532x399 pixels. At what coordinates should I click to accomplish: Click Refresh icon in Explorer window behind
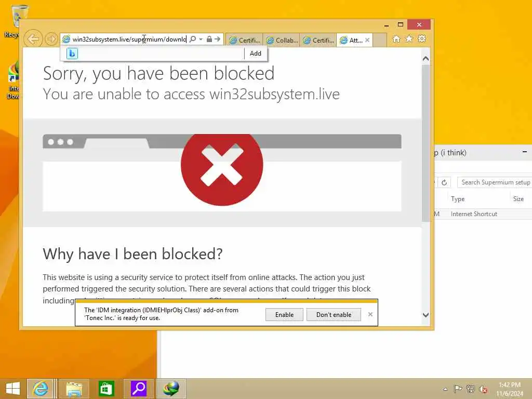click(444, 182)
